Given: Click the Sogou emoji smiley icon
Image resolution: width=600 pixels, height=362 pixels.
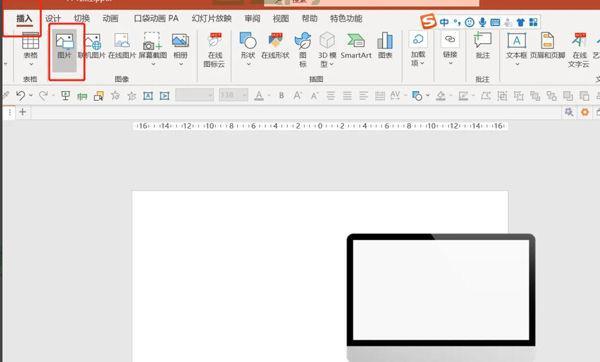Looking at the screenshot, I should click(x=470, y=23).
